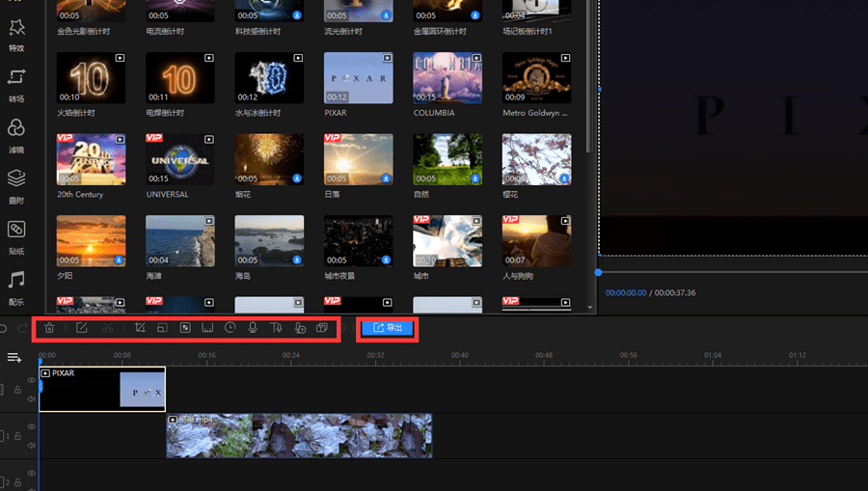Screen dimensions: 868x491
Task: Click the undo arrow
Action: point(3,328)
